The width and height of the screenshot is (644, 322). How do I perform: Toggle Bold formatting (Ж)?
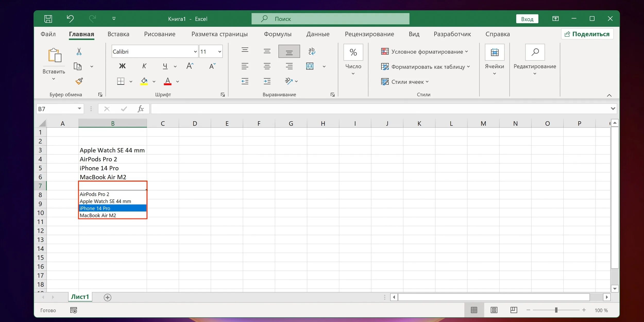[x=122, y=66]
